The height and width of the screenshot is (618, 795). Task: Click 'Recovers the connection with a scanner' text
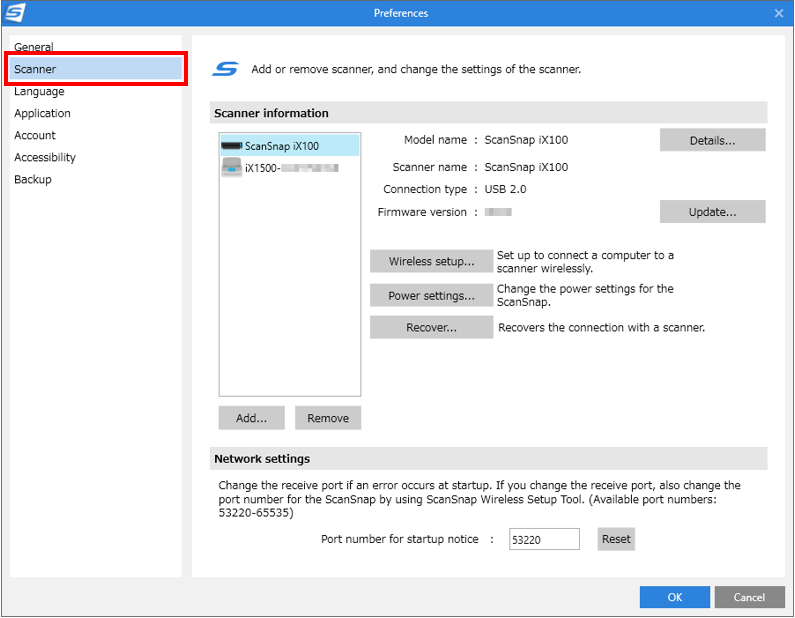click(601, 328)
